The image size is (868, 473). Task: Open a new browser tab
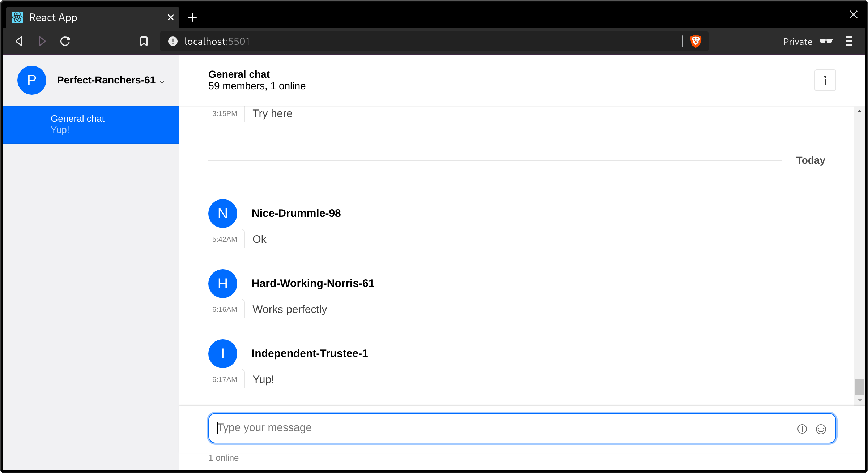[x=192, y=17]
